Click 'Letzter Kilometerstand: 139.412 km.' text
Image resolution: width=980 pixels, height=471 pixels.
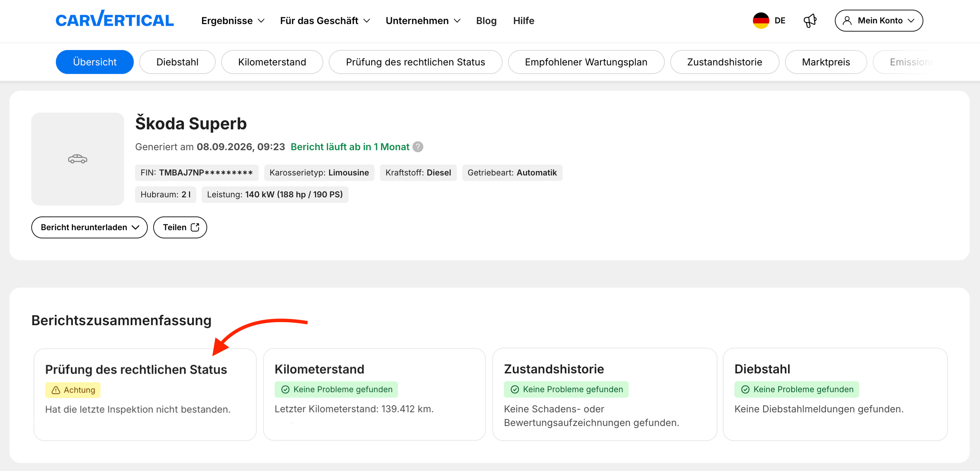tap(354, 409)
